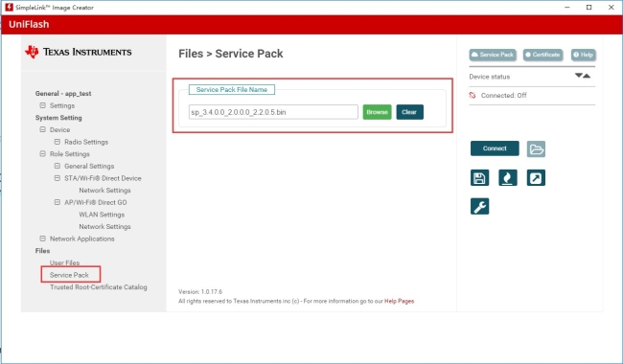Maximize the SimpleLink Image Creator window
The image size is (623, 364).
(x=589, y=7)
